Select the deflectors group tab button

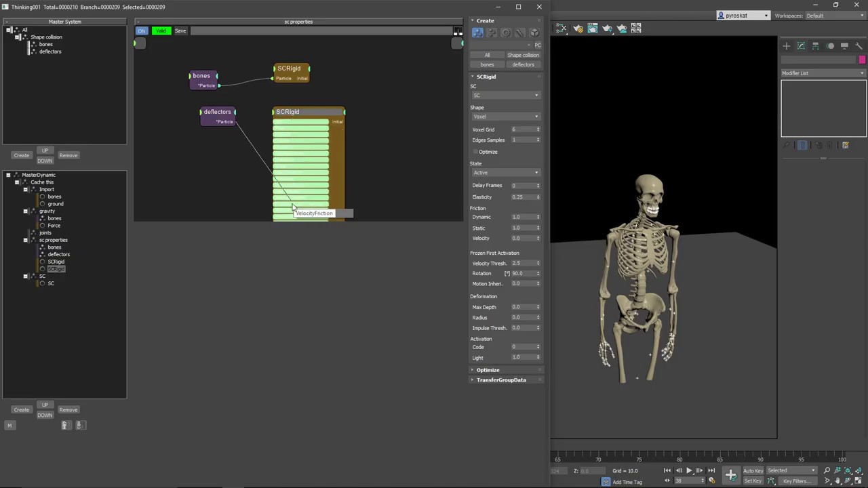click(523, 64)
